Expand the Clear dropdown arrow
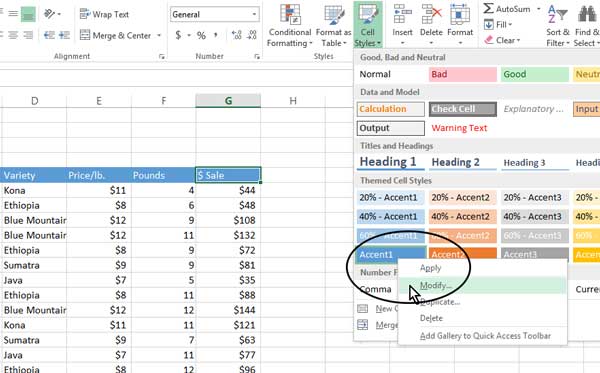The width and height of the screenshot is (600, 373). [518, 40]
